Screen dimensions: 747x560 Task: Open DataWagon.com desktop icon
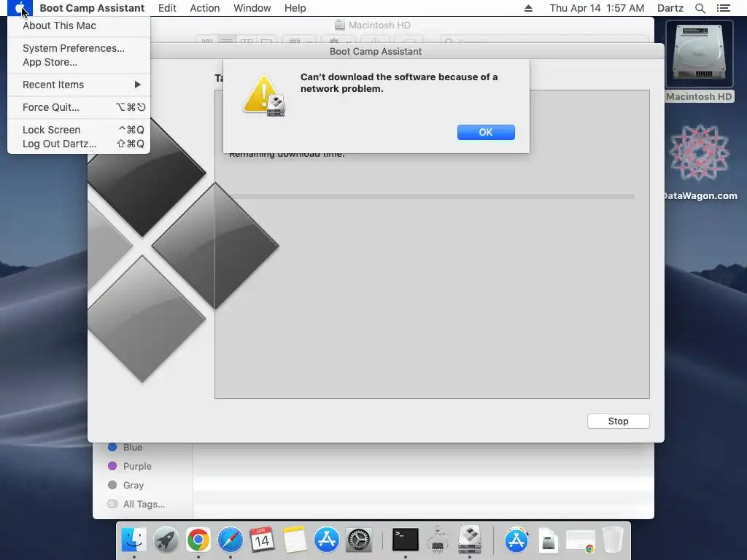coord(699,163)
